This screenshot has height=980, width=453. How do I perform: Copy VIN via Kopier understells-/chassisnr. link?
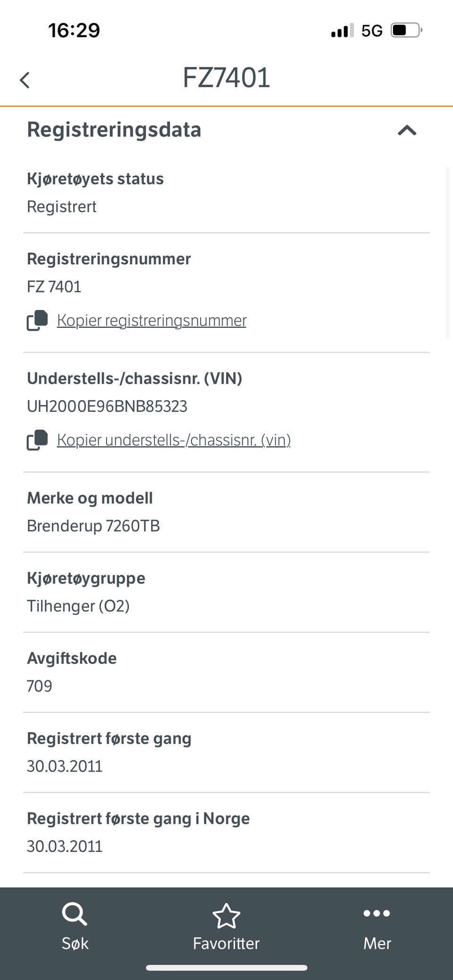pyautogui.click(x=174, y=440)
